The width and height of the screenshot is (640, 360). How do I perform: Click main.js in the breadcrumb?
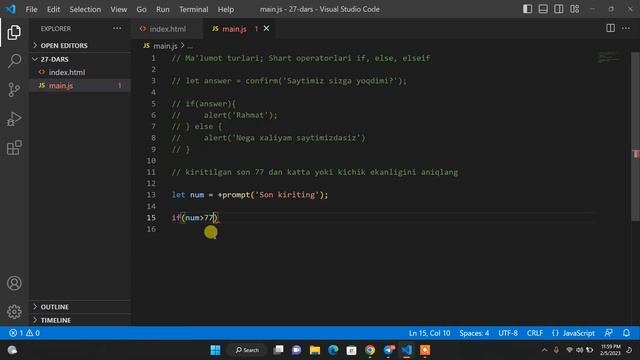(165, 46)
